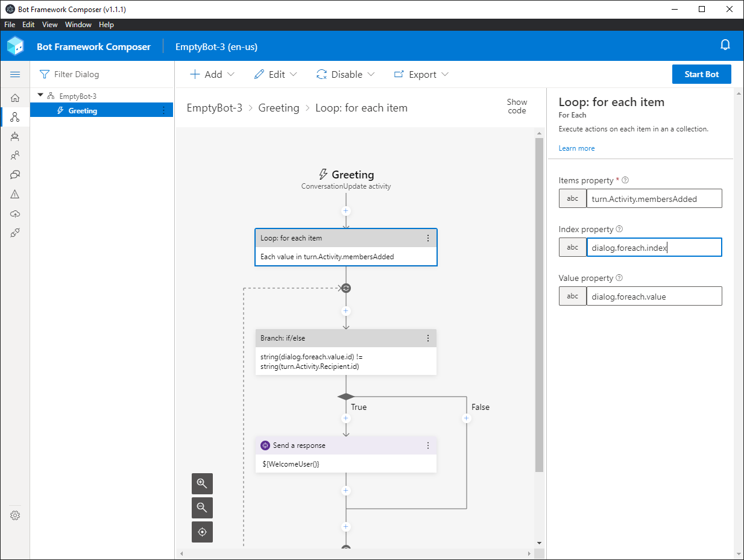Focus the Items property field
The height and width of the screenshot is (560, 744).
click(654, 198)
